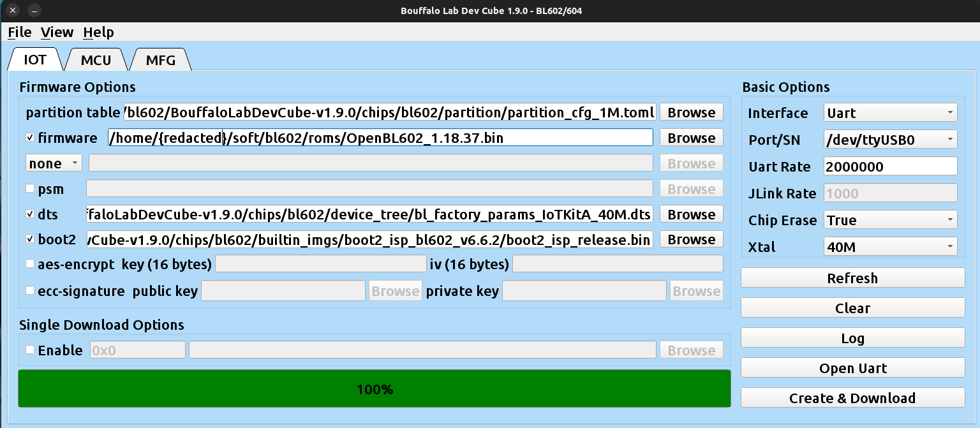Image resolution: width=980 pixels, height=428 pixels.
Task: Click Browse next to the firmware path
Action: coord(692,138)
